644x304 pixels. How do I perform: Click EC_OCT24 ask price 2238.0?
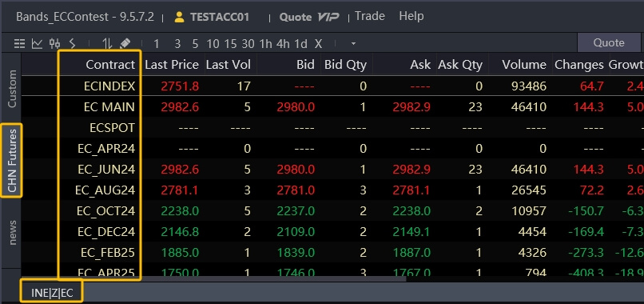click(411, 211)
